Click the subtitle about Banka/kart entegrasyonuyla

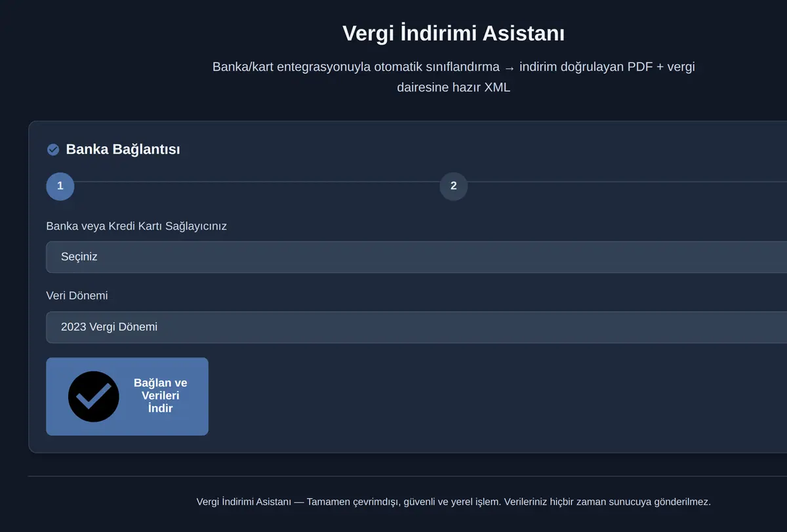pos(453,77)
